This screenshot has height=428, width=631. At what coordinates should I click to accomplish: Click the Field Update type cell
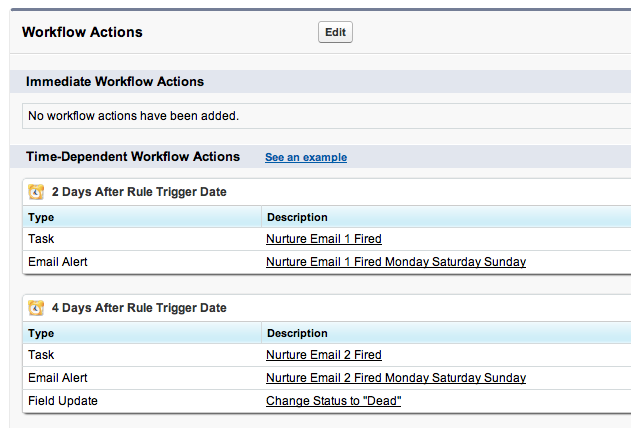coord(63,401)
